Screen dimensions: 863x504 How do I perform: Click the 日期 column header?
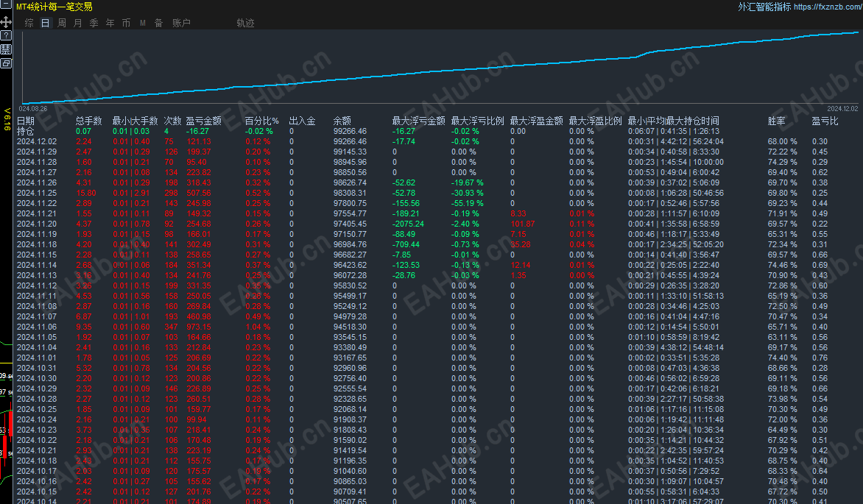click(25, 121)
